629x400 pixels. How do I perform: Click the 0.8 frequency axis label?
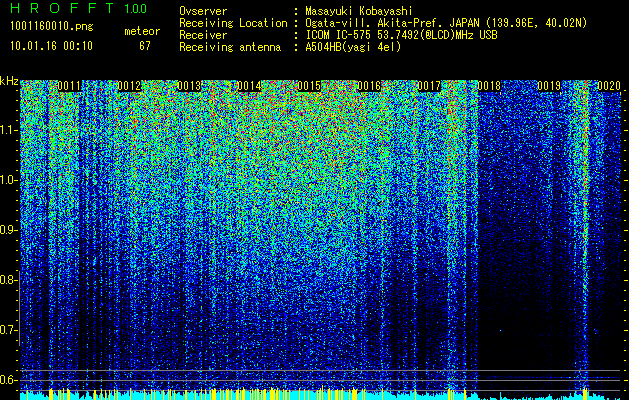(8, 280)
